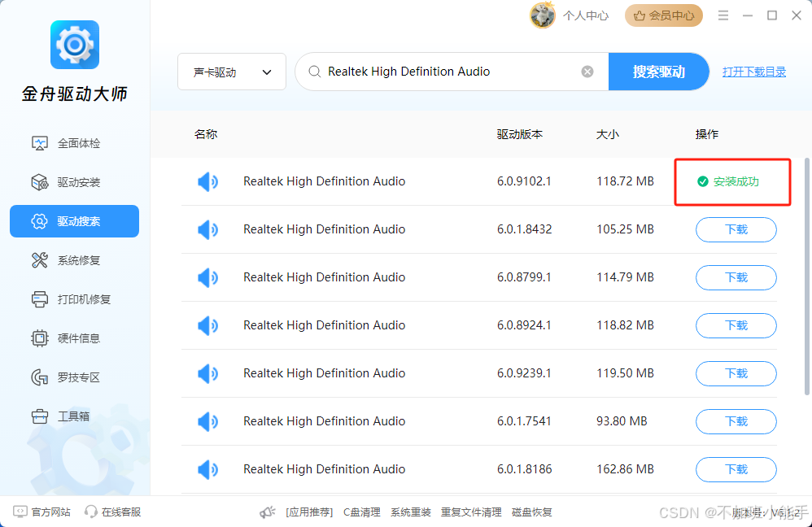Viewport: 812px width, 527px height.
Task: Expand the 声卡驱动 category dropdown
Action: click(x=232, y=72)
